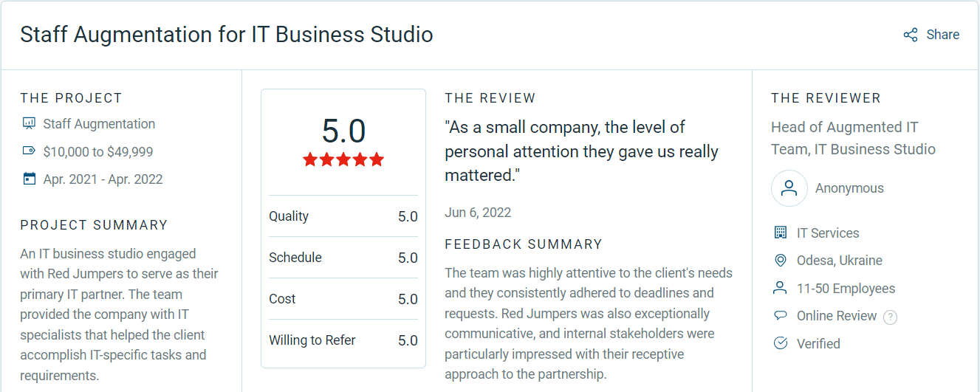Select the Quality score row

click(x=343, y=216)
